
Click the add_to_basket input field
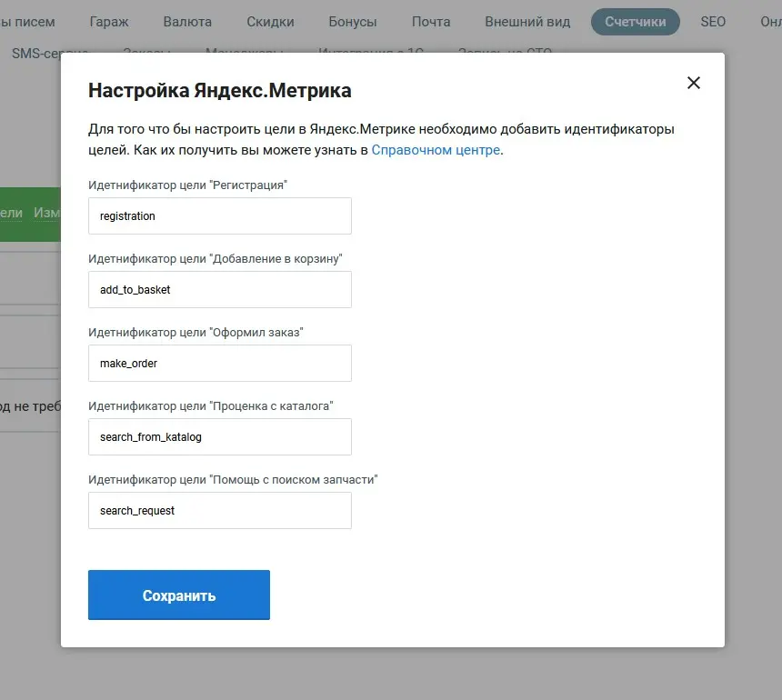(x=220, y=290)
